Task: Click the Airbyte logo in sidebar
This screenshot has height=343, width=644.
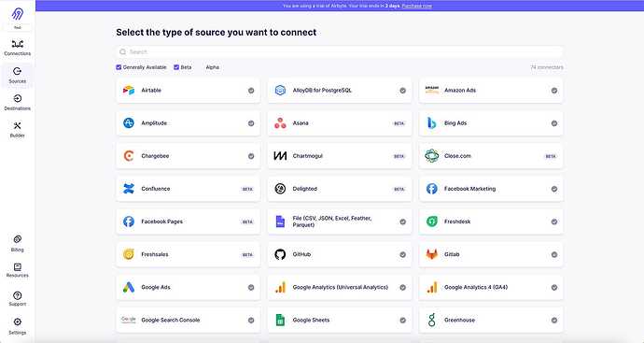Action: (17, 14)
